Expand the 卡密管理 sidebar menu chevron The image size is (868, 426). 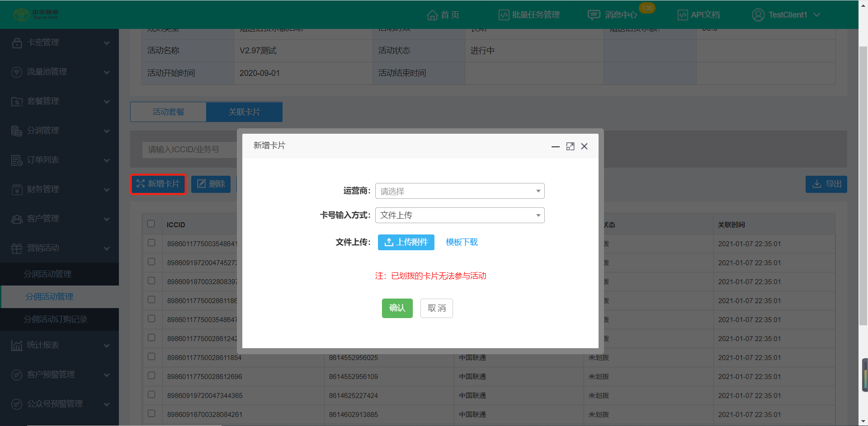click(107, 43)
